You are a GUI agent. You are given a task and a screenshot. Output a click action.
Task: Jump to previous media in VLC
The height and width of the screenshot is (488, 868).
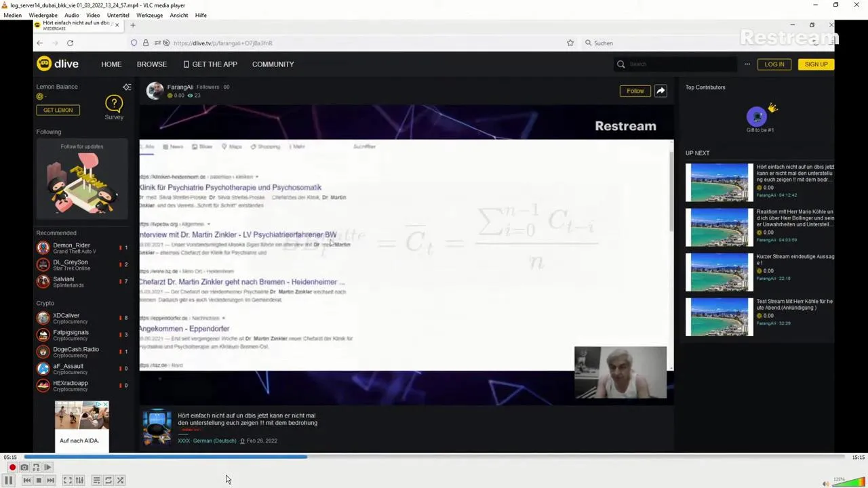pyautogui.click(x=26, y=480)
